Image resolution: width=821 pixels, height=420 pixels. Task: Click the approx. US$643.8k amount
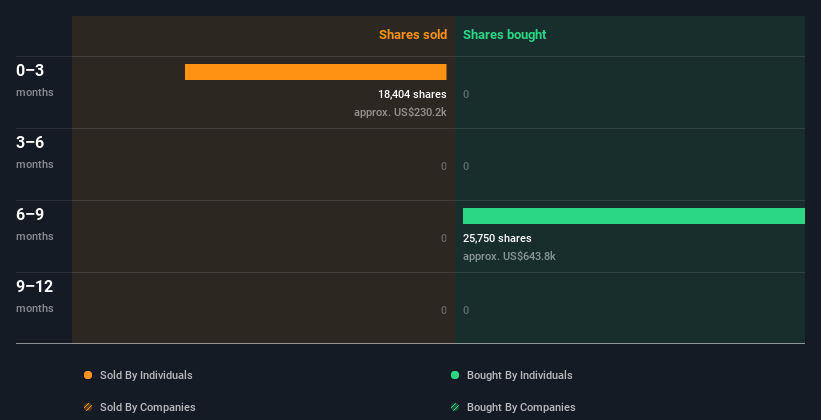[x=509, y=257]
